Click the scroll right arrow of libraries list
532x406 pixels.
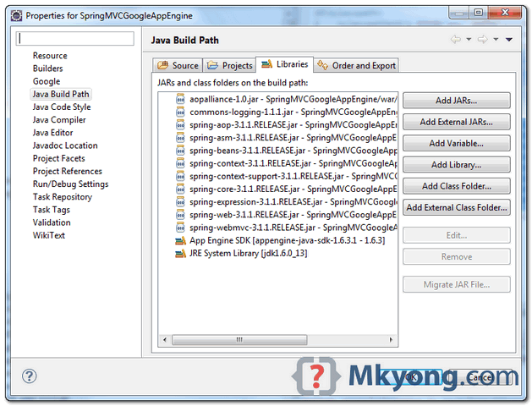coord(391,339)
